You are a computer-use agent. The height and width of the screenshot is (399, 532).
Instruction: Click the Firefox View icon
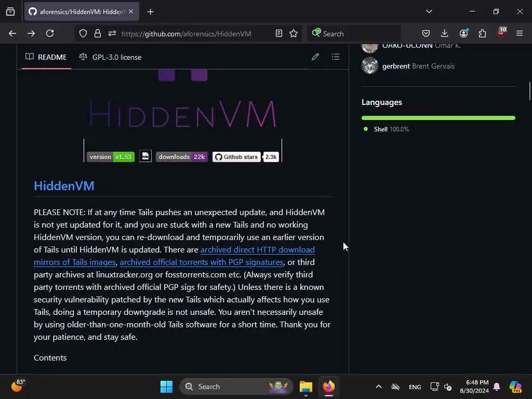[10, 11]
